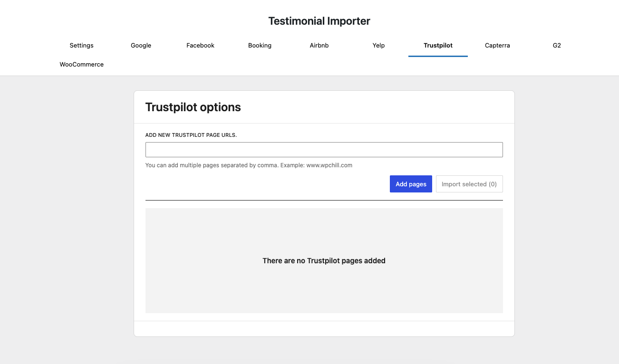Switch to the G2 tab
Viewport: 619px width, 364px height.
tap(557, 46)
